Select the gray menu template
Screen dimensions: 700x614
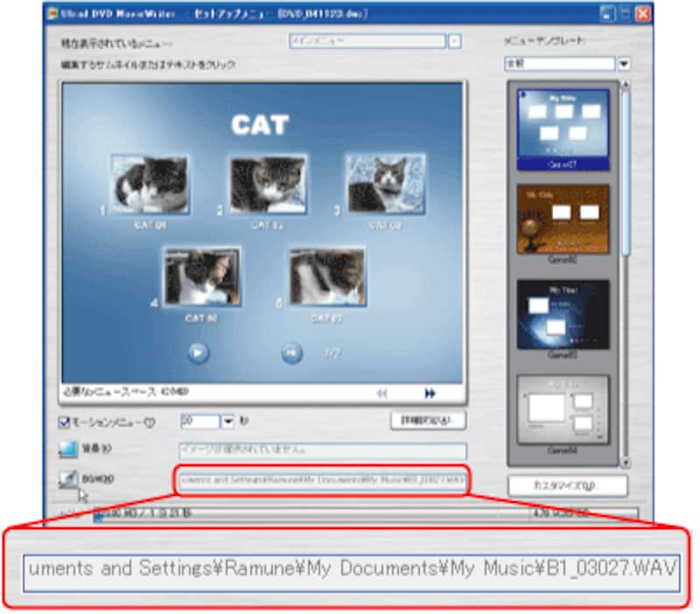pos(563,409)
